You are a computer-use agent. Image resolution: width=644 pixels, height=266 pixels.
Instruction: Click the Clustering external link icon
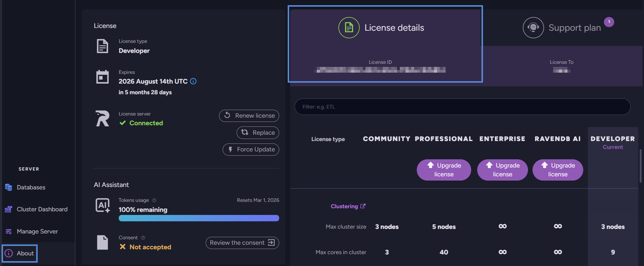pyautogui.click(x=363, y=206)
